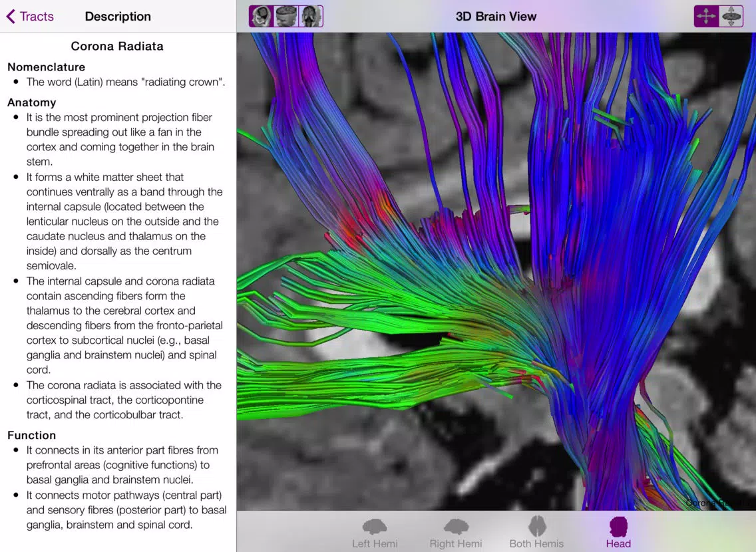
Task: Activate the rotate brain tool
Action: (731, 17)
